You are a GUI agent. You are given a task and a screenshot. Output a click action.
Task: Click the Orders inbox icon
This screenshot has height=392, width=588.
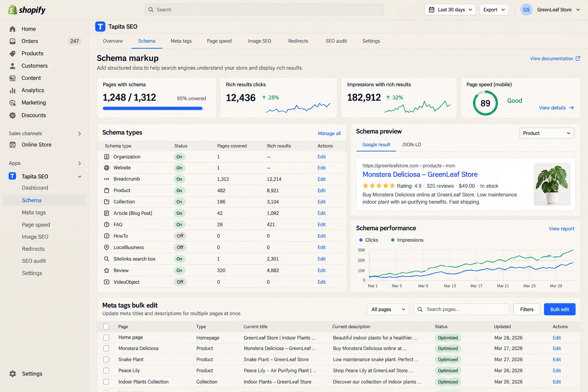point(12,41)
